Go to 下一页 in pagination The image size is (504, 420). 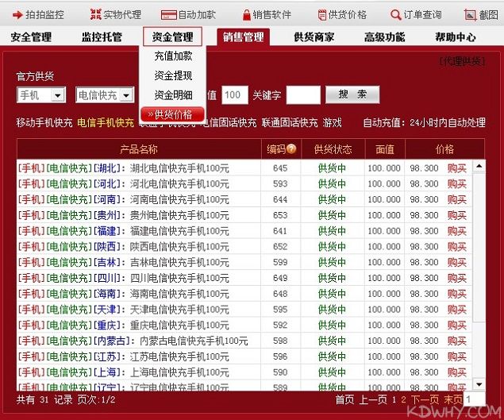424,399
